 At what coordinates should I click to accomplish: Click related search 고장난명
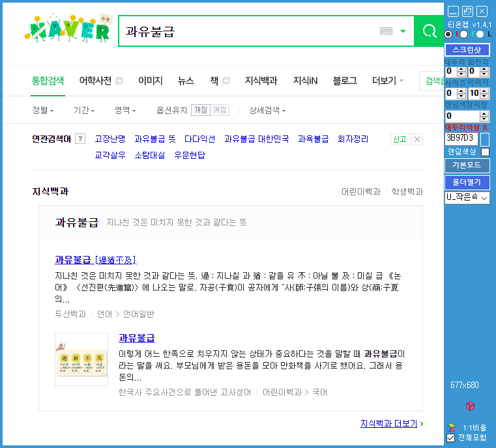[x=110, y=139]
